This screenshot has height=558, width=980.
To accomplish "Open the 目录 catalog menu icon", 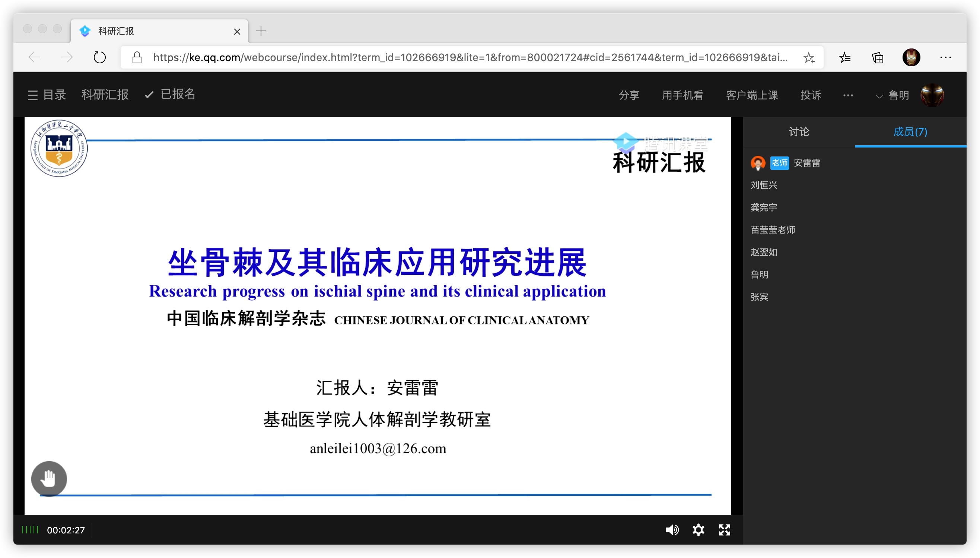I will tap(32, 95).
